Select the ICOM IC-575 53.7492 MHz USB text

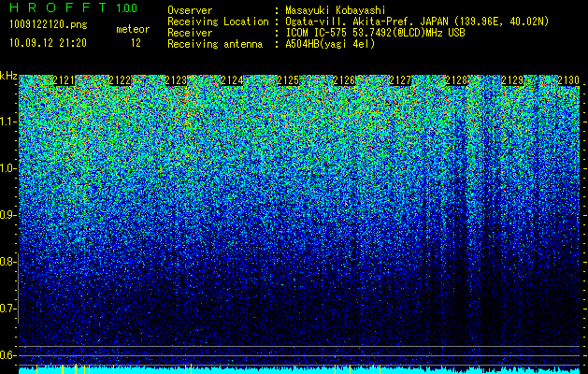[x=376, y=33]
